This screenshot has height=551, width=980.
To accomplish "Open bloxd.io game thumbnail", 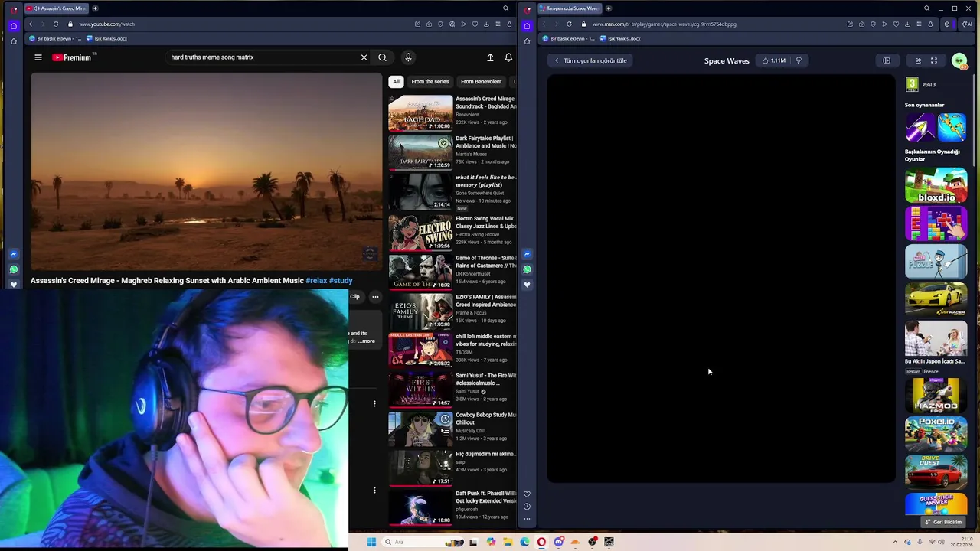I will (936, 186).
